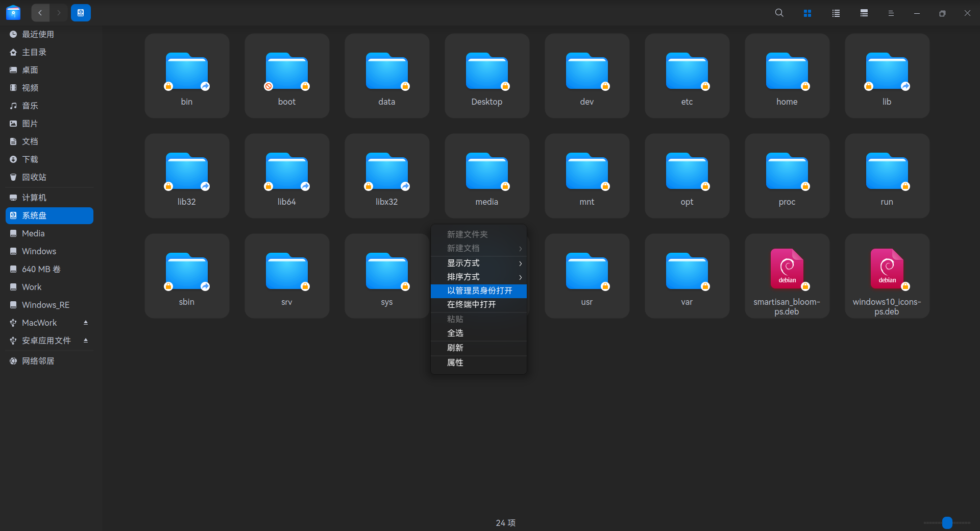
Task: Select 以管理员身份打开 from the context menu
Action: pos(478,291)
